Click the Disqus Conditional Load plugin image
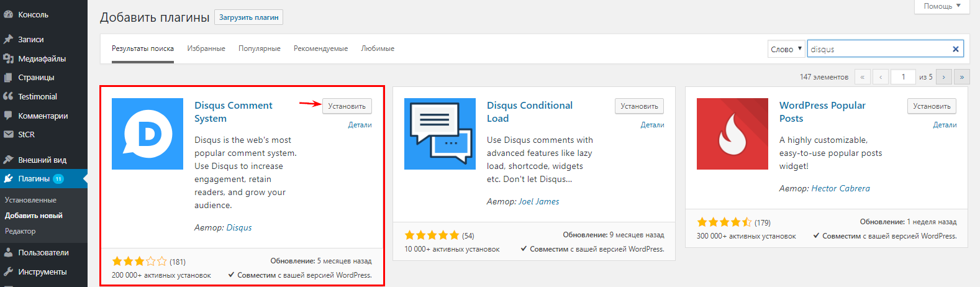 click(x=440, y=134)
